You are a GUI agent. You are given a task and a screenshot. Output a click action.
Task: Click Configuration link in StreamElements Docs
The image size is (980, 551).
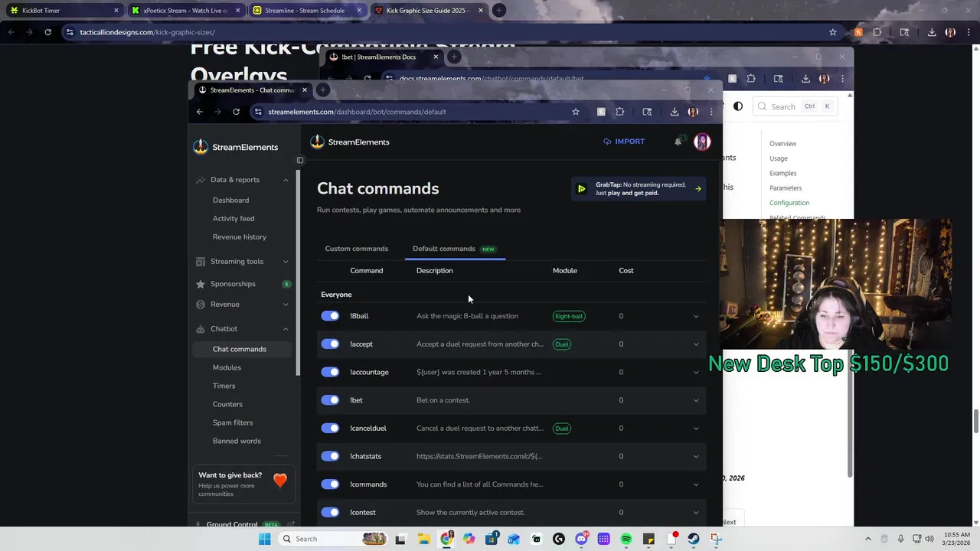(789, 203)
